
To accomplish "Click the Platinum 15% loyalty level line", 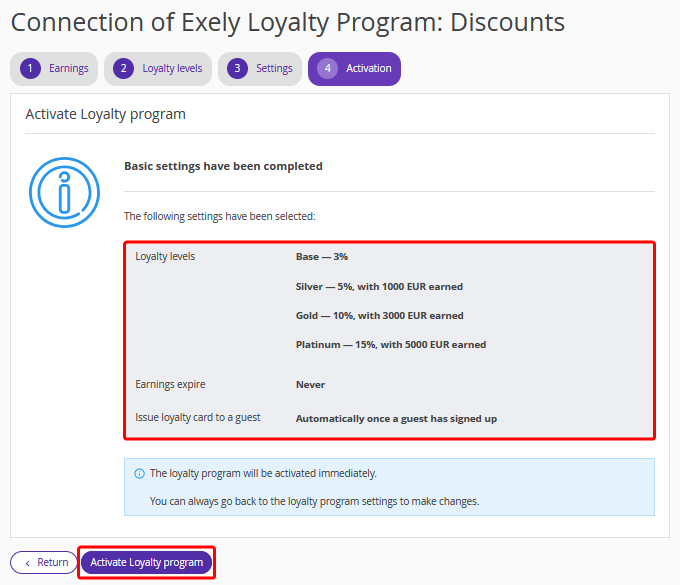I will coord(390,345).
